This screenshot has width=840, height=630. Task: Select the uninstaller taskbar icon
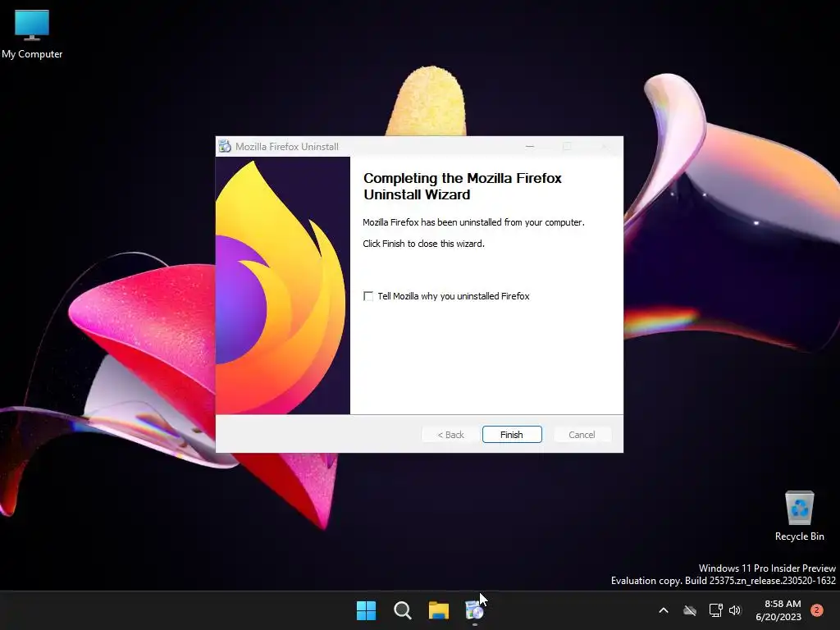475,610
